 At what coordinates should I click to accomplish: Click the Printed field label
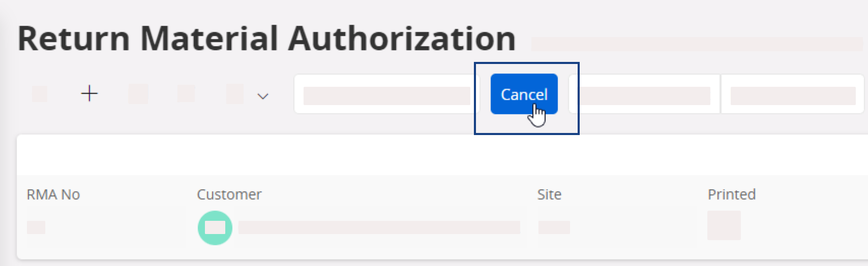click(731, 194)
